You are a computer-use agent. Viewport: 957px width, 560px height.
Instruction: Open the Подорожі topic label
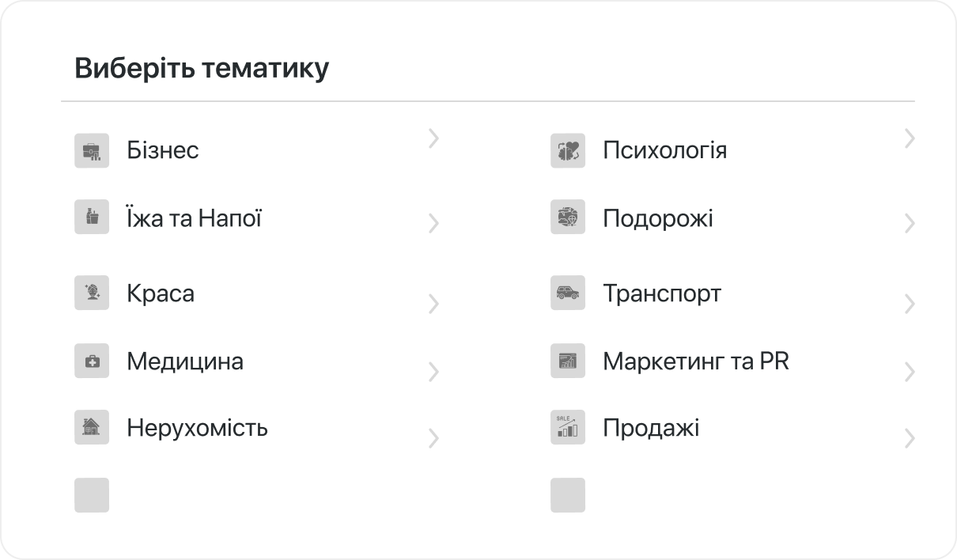(x=657, y=218)
